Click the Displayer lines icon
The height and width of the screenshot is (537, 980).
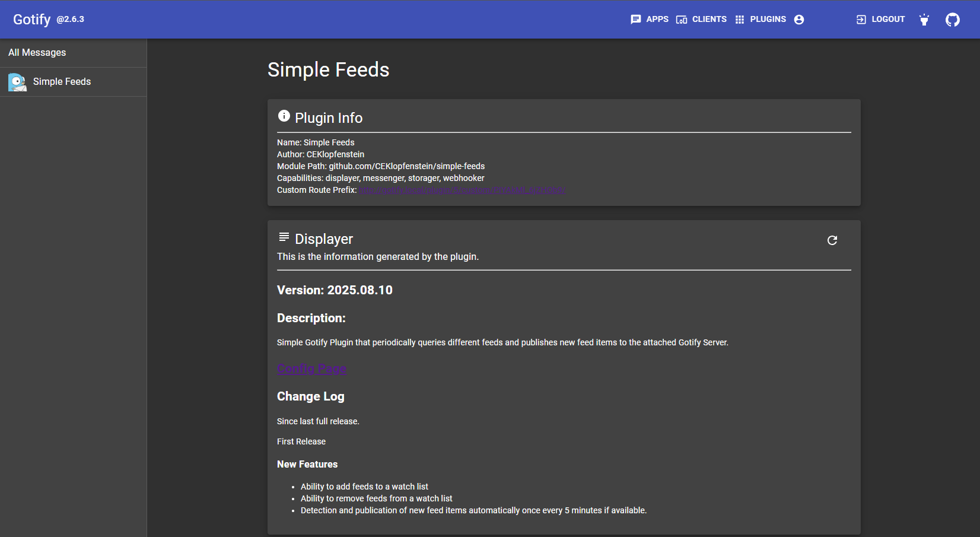click(x=284, y=237)
